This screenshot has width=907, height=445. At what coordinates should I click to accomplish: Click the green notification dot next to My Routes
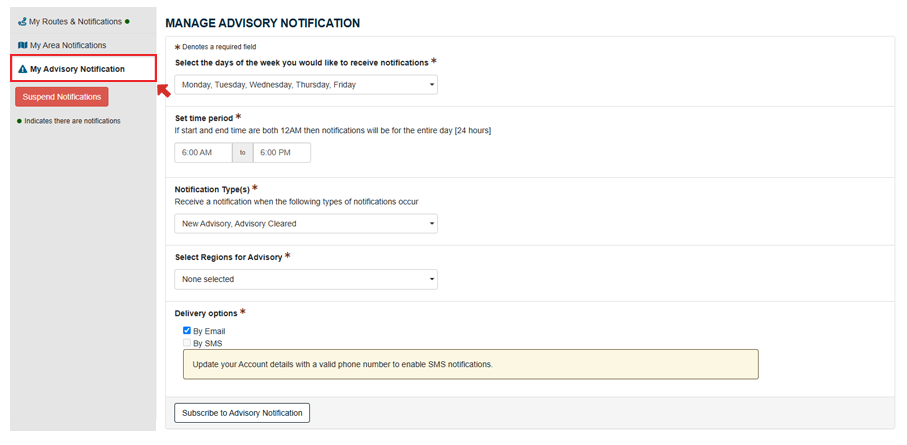click(x=127, y=21)
